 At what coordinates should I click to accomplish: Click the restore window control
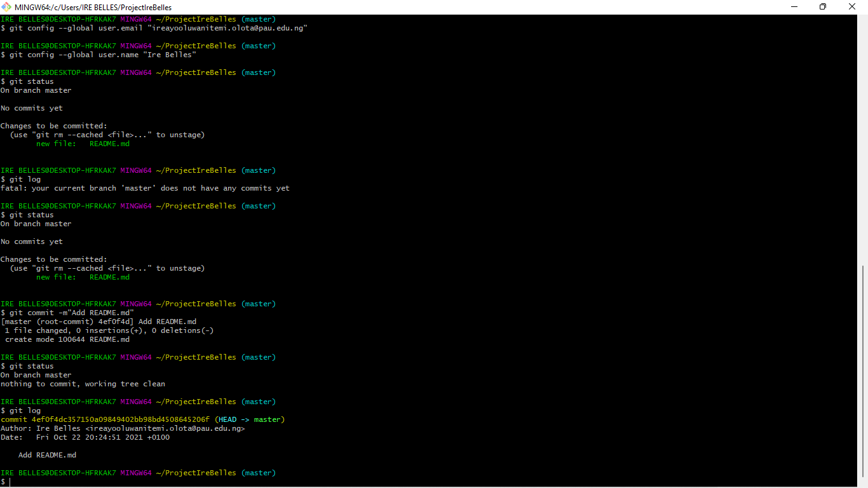click(x=822, y=6)
